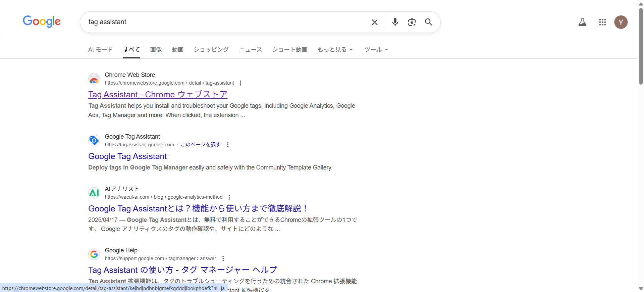Image resolution: width=644 pixels, height=292 pixels.
Task: Start voice search with microphone icon
Action: (395, 22)
